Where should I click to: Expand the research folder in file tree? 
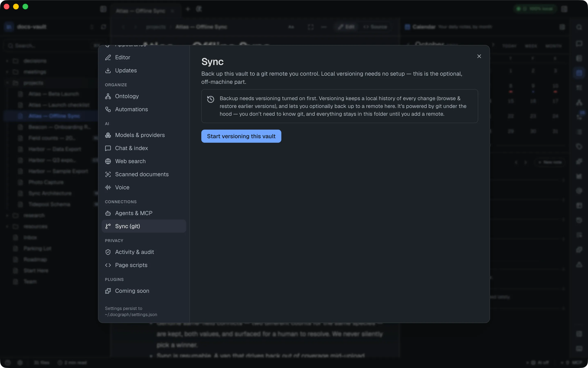coord(7,215)
